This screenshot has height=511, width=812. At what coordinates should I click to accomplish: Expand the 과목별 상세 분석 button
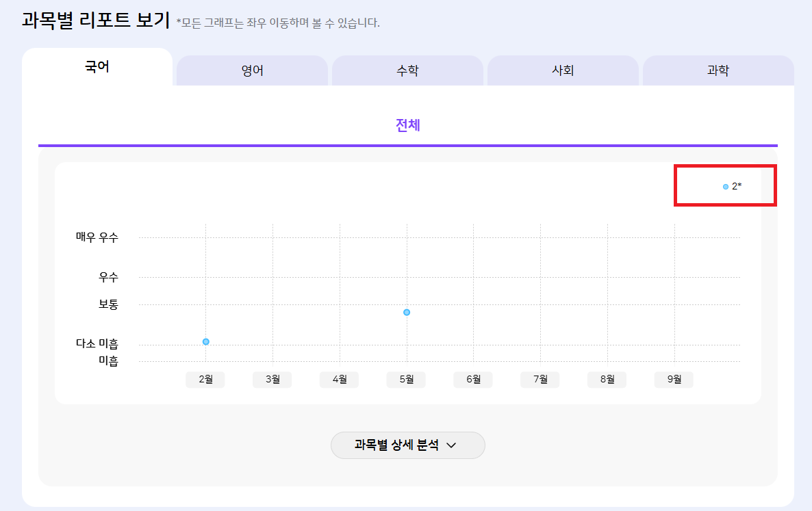pos(397,445)
